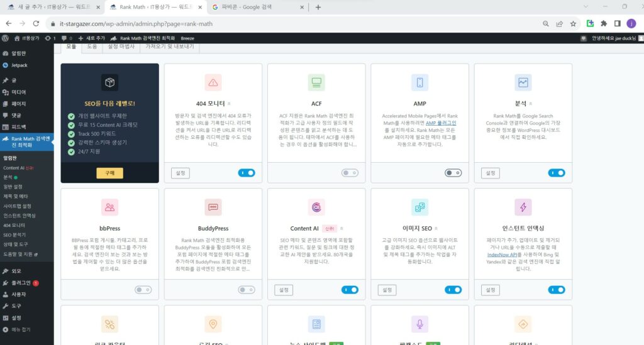The image size is (644, 345).
Task: Disable the 404 모니터 module toggle
Action: (x=247, y=173)
